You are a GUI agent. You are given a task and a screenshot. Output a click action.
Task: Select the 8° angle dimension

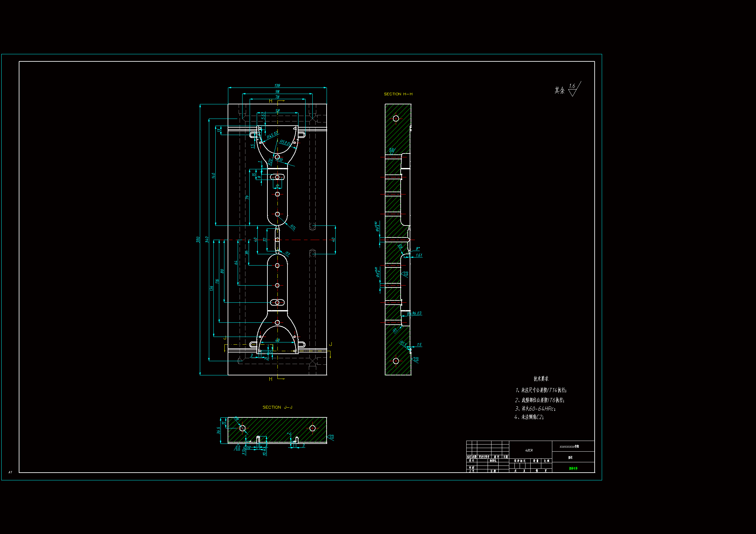coord(417,249)
